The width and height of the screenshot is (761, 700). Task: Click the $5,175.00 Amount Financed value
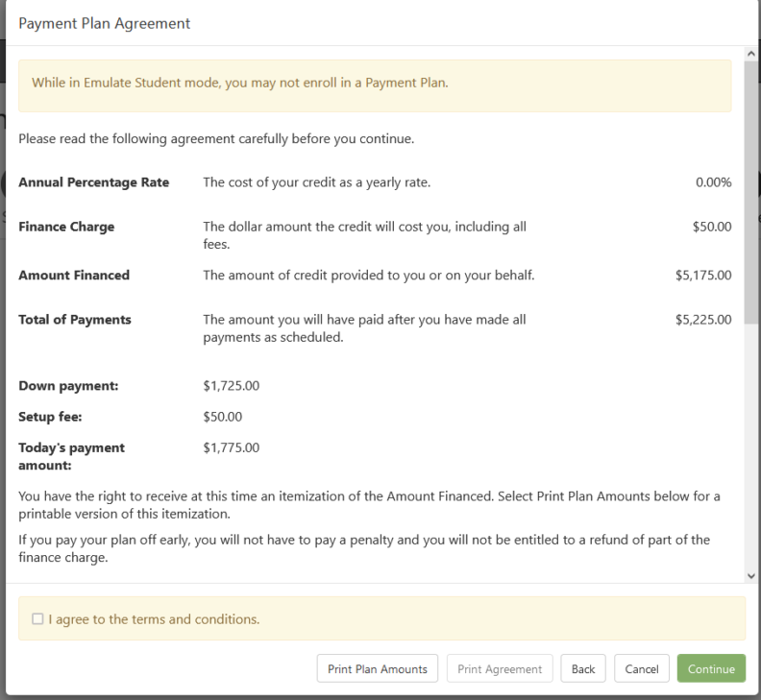(x=703, y=276)
